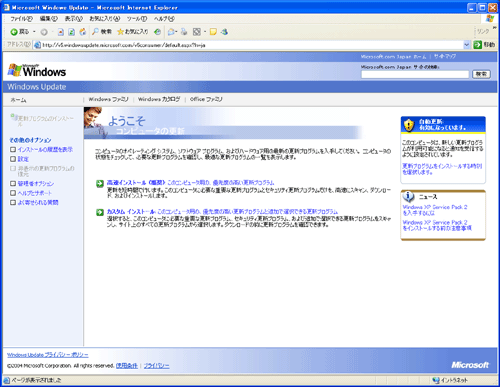This screenshot has width=500, height=387.
Task: Open Windows Update プライバシー ポリシー link
Action: tap(48, 355)
